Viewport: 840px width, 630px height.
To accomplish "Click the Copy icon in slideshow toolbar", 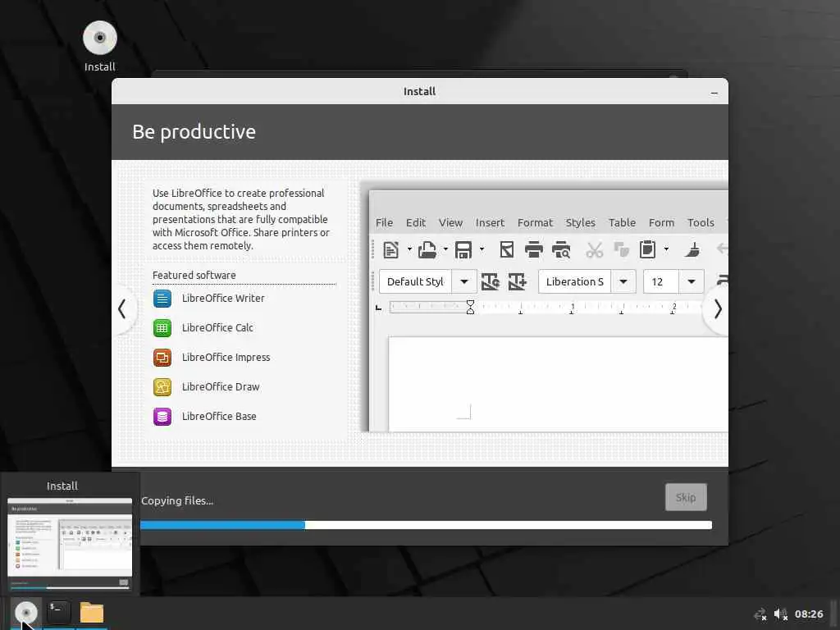I will 622,249.
